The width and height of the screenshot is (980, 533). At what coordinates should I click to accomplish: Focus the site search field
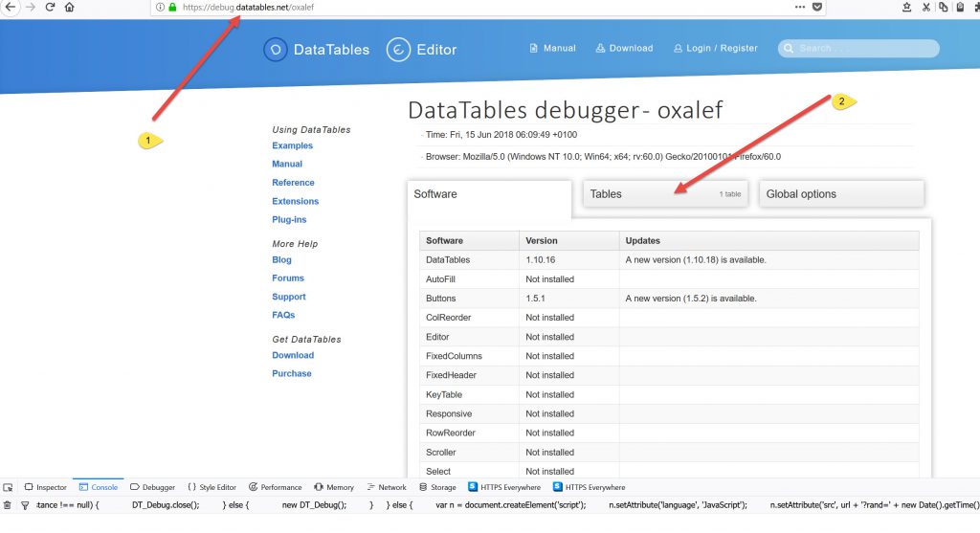pos(866,49)
